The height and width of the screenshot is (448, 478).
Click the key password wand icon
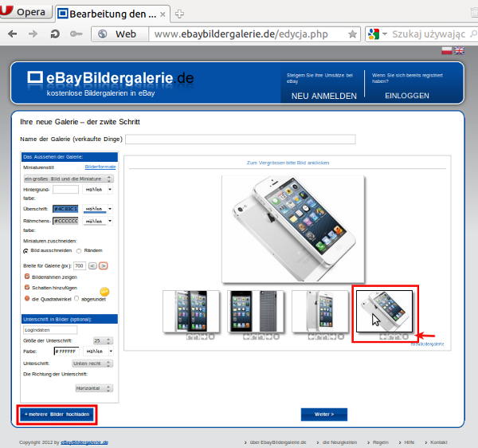coord(76,33)
